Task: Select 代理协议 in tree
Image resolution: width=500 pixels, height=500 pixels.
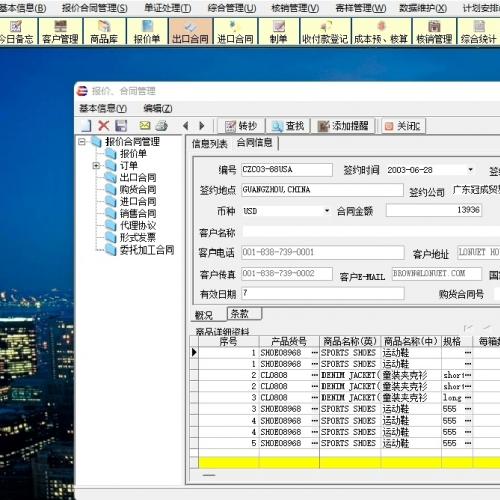Action: tap(138, 225)
